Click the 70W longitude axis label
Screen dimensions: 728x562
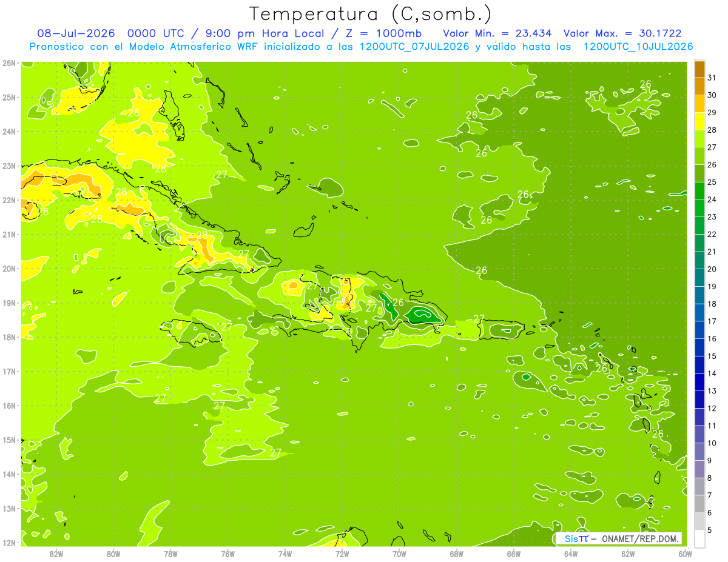(x=399, y=554)
